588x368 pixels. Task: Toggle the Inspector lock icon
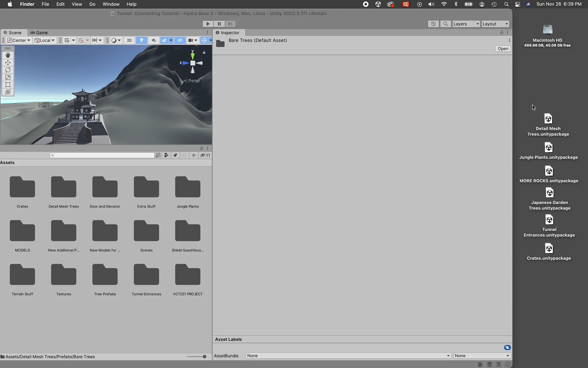502,33
